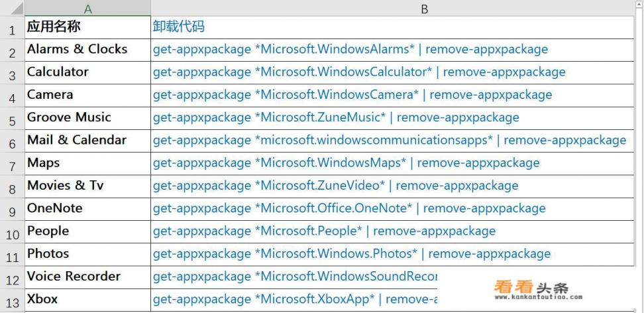
Task: Click the 卸载代码 header cell
Action: [x=392, y=27]
